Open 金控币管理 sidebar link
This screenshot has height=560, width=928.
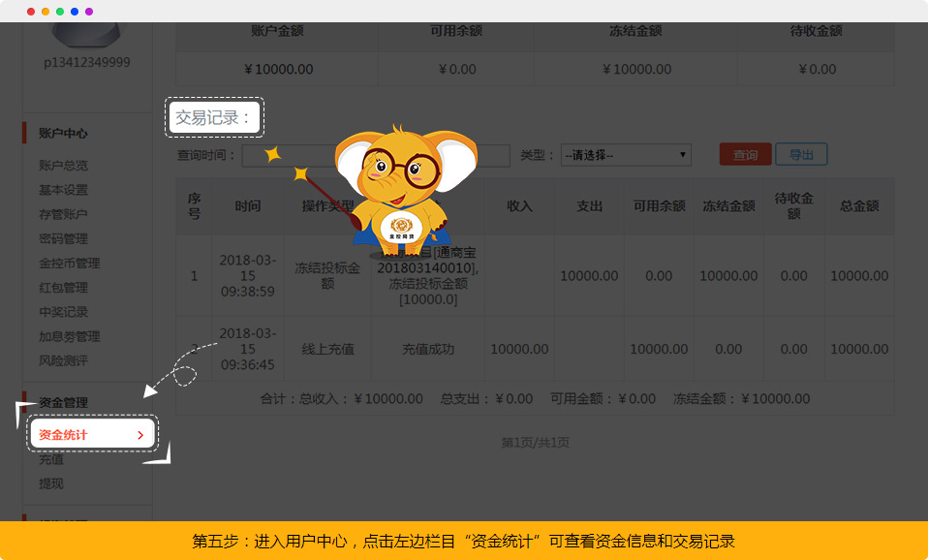tap(69, 263)
